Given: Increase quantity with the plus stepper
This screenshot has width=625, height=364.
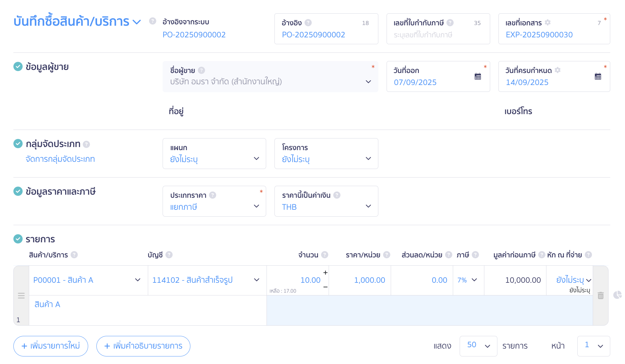Looking at the screenshot, I should [x=325, y=273].
